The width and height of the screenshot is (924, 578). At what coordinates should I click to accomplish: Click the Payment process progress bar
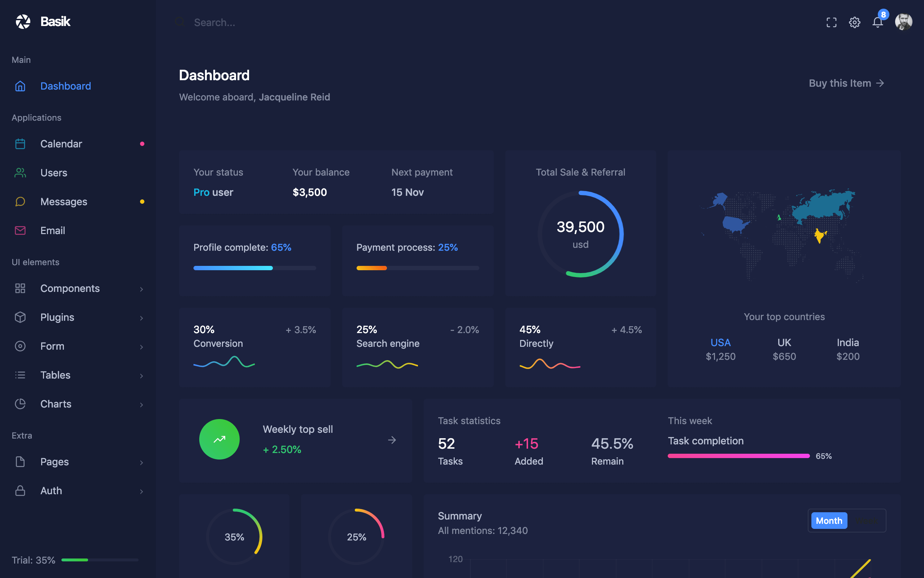(418, 268)
